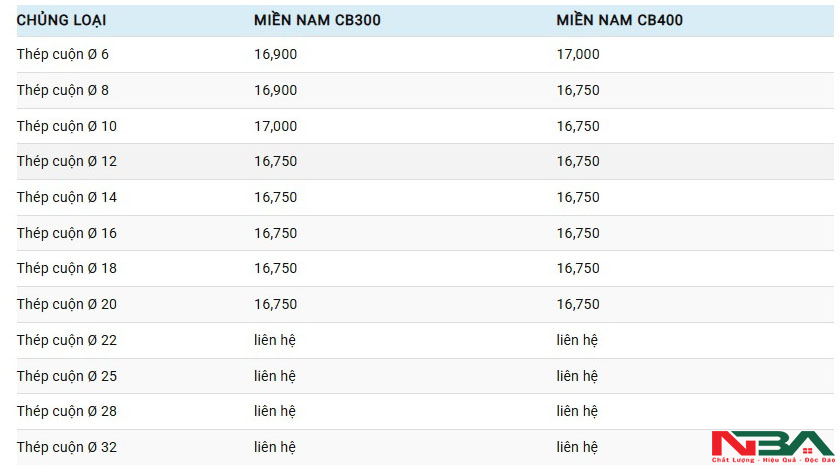
Task: Click the Thép cuộn Ø 16 label
Action: pyautogui.click(x=67, y=233)
